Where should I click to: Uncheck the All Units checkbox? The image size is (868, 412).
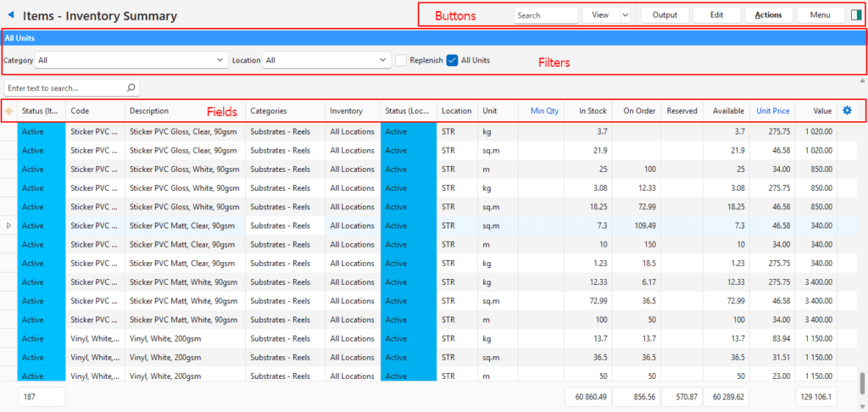[x=453, y=60]
